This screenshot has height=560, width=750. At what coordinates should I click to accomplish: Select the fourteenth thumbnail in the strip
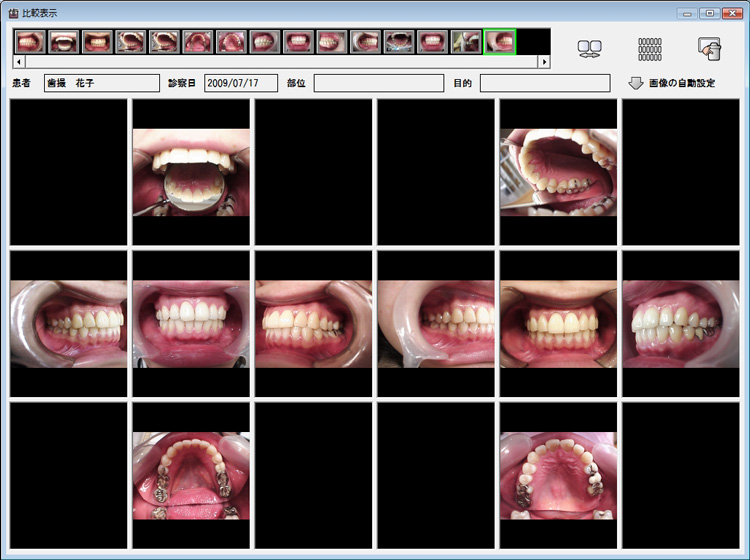465,42
